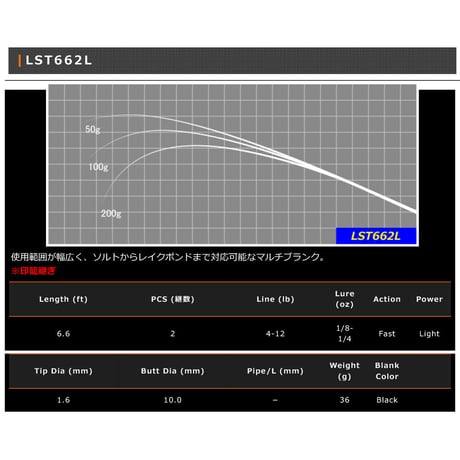Click the Line (lb) column header

[275, 299]
